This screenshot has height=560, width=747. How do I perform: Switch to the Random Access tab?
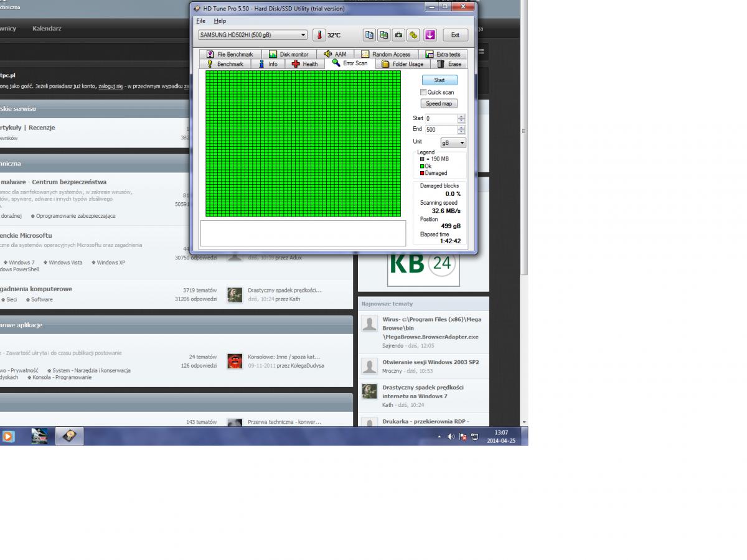(x=386, y=54)
